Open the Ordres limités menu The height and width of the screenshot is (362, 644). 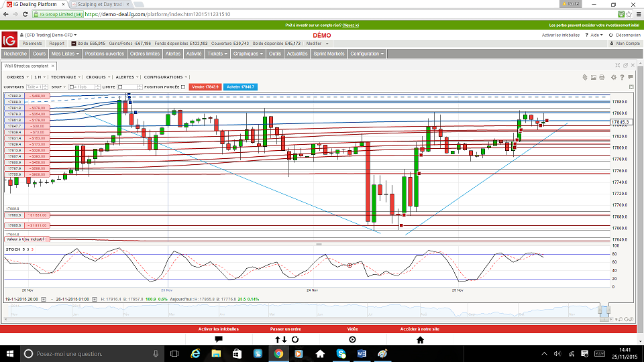point(145,54)
